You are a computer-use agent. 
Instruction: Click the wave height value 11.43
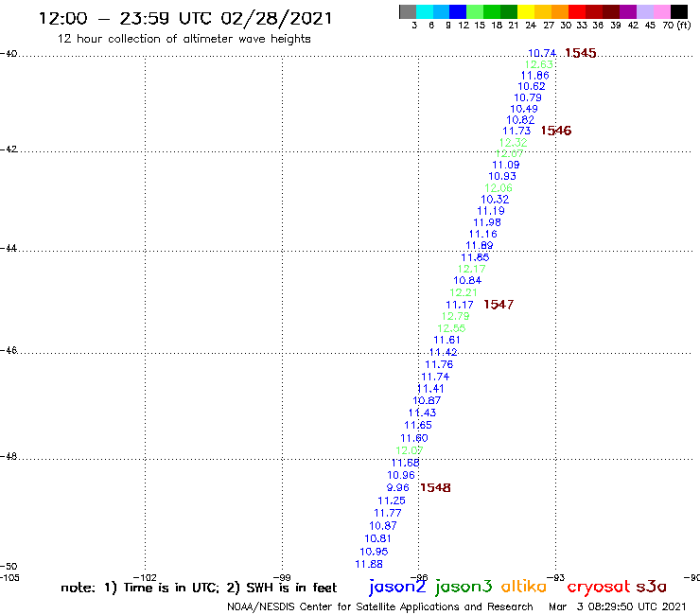(x=422, y=413)
